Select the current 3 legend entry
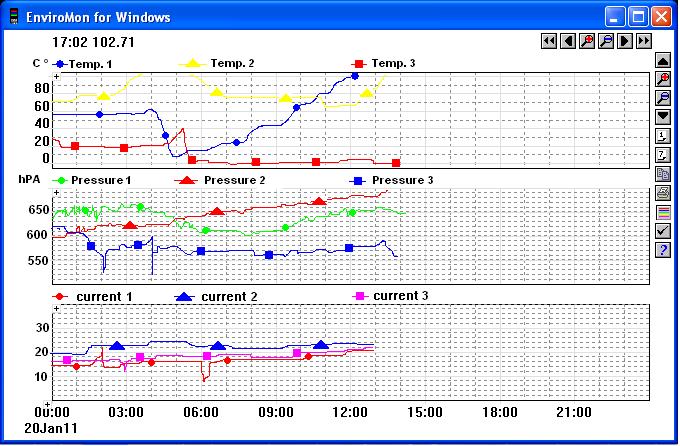Image resolution: width=680 pixels, height=446 pixels. click(392, 296)
